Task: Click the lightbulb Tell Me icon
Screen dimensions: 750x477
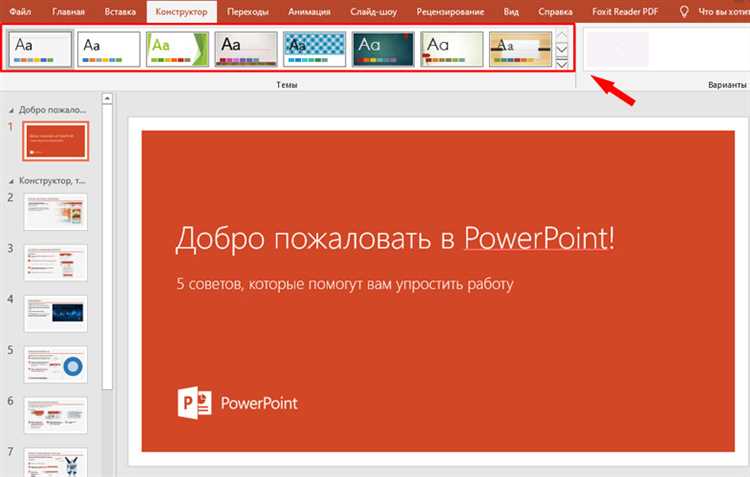Action: pyautogui.click(x=684, y=11)
